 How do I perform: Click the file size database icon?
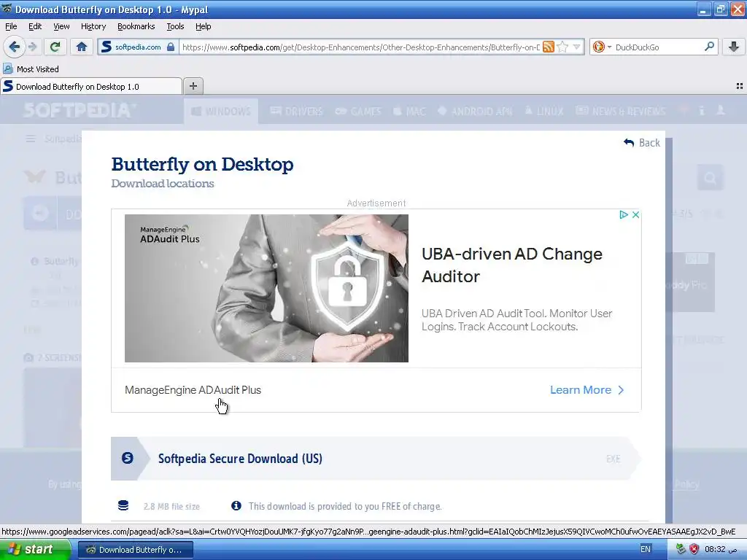(x=123, y=506)
